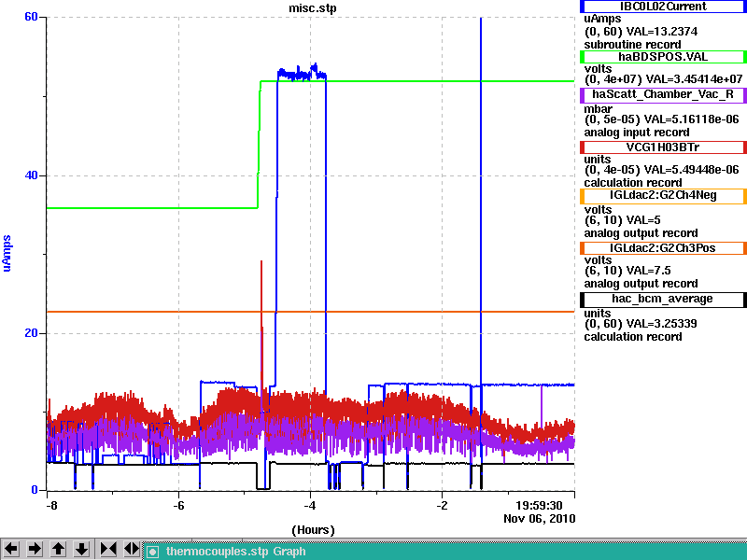This screenshot has height=560, width=747.
Task: Select the thermocouples.stp Graph window title
Action: [x=236, y=552]
